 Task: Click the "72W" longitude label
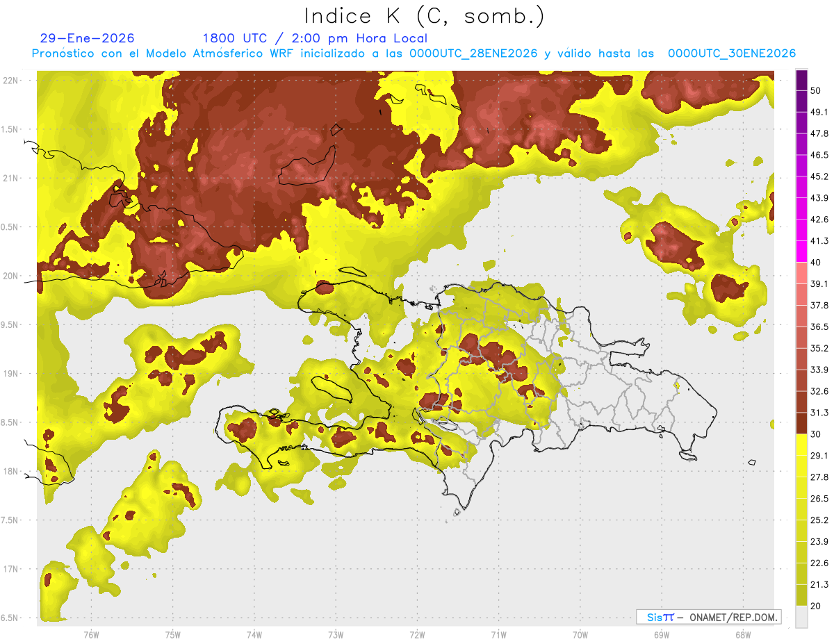coord(417,635)
